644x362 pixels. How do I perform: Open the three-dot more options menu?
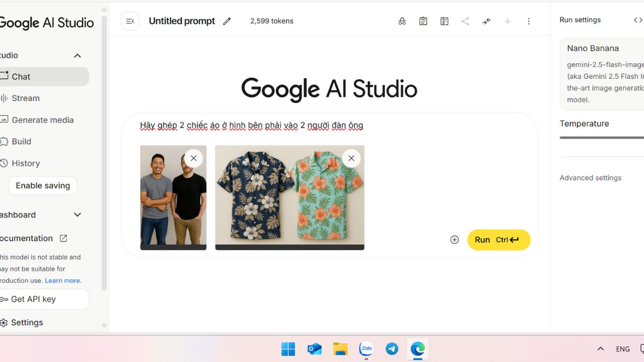[529, 21]
